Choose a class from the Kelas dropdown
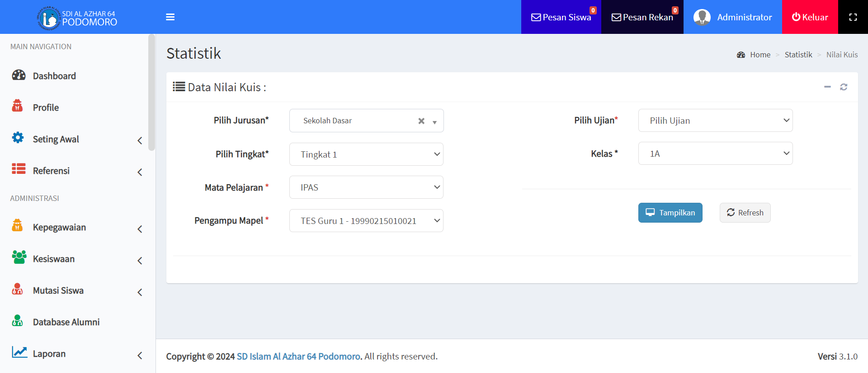Image resolution: width=868 pixels, height=373 pixels. 715,154
